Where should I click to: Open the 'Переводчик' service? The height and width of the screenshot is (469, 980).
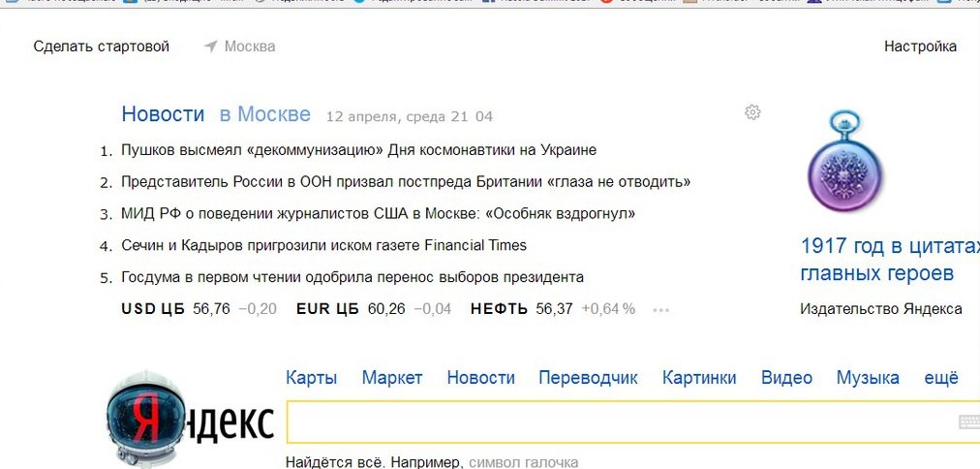(x=588, y=378)
